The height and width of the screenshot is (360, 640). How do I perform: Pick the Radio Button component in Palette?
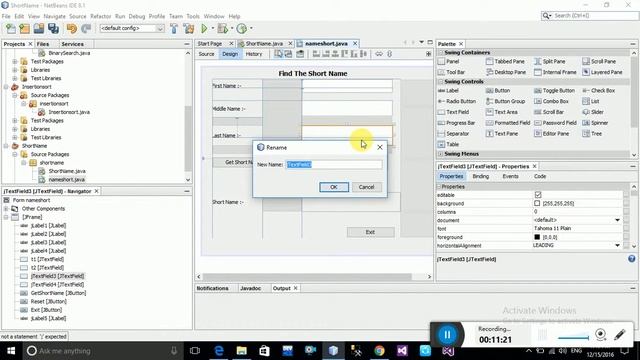pos(457,101)
